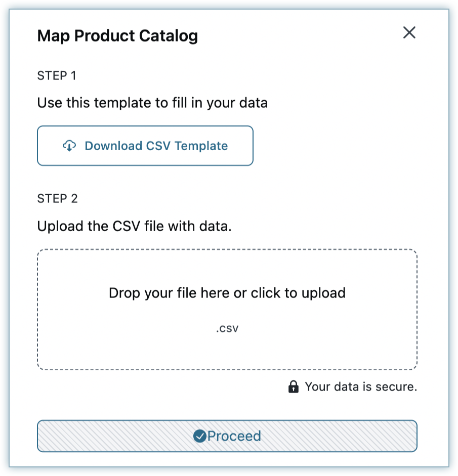Select the 'Map Product Catalog' heading

pos(117,36)
